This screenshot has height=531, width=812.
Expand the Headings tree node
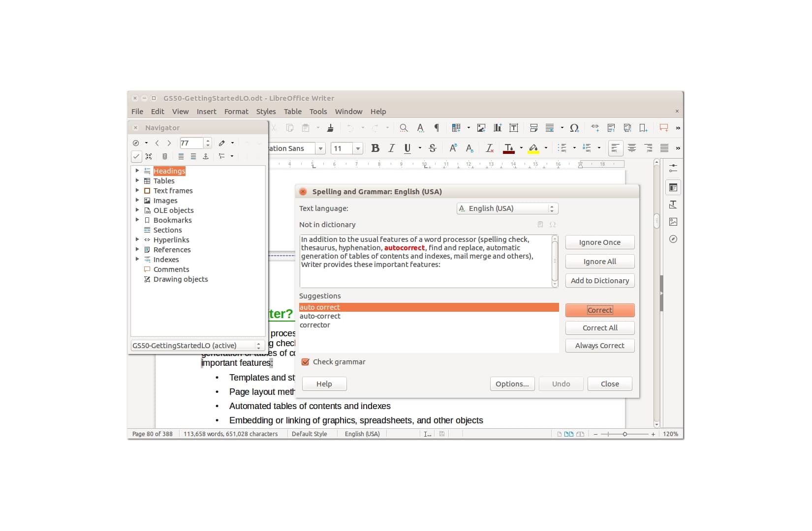click(137, 171)
